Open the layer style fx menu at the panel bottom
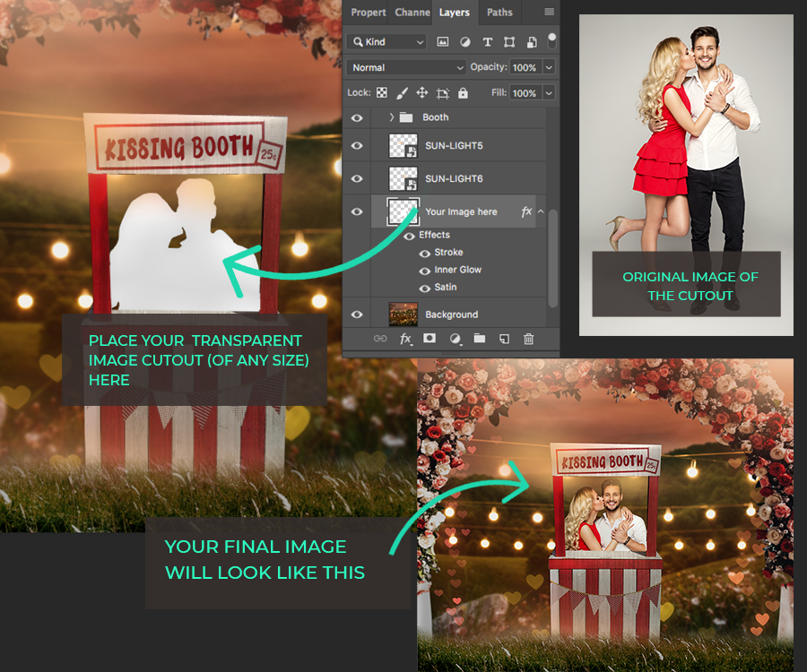This screenshot has height=672, width=807. (405, 339)
